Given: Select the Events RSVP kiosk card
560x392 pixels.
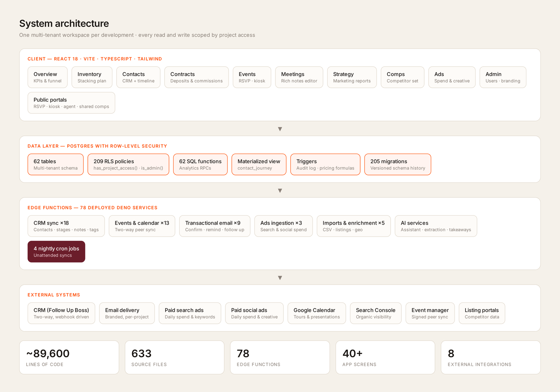Looking at the screenshot, I should (252, 77).
